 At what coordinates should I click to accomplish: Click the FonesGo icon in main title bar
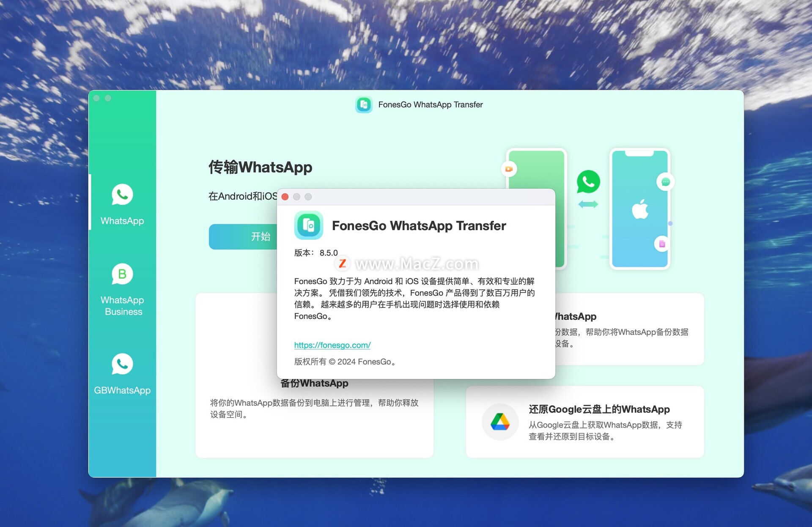pyautogui.click(x=364, y=104)
